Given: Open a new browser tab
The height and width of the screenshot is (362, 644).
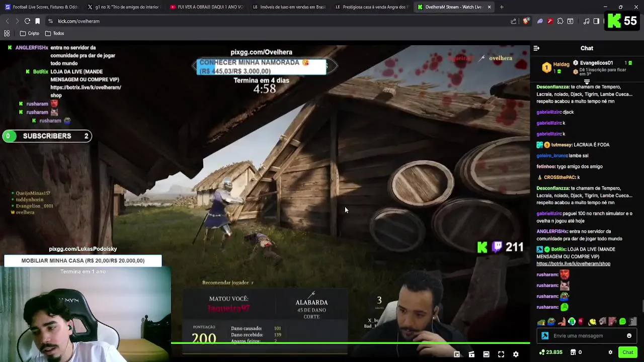Looking at the screenshot, I should coord(502,7).
